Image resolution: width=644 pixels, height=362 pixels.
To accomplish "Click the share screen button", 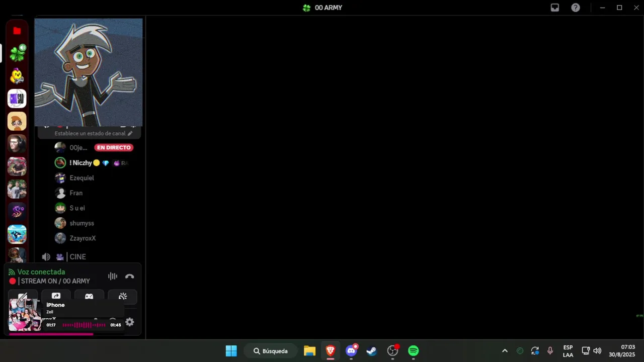I will (x=56, y=296).
